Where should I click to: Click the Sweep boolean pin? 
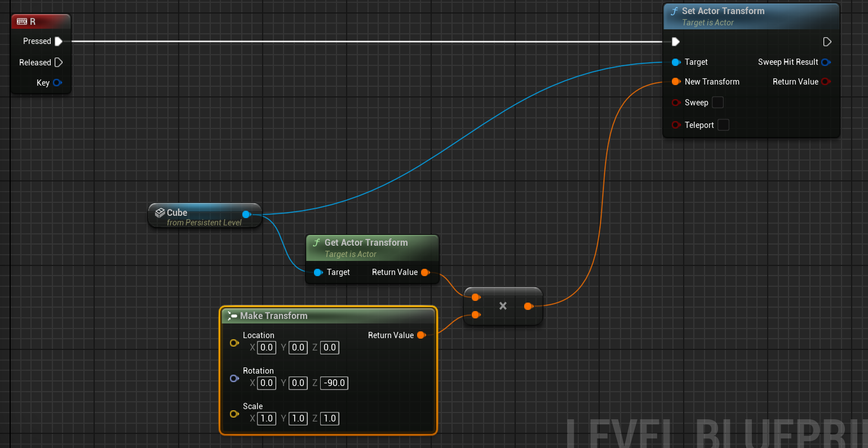click(x=676, y=103)
